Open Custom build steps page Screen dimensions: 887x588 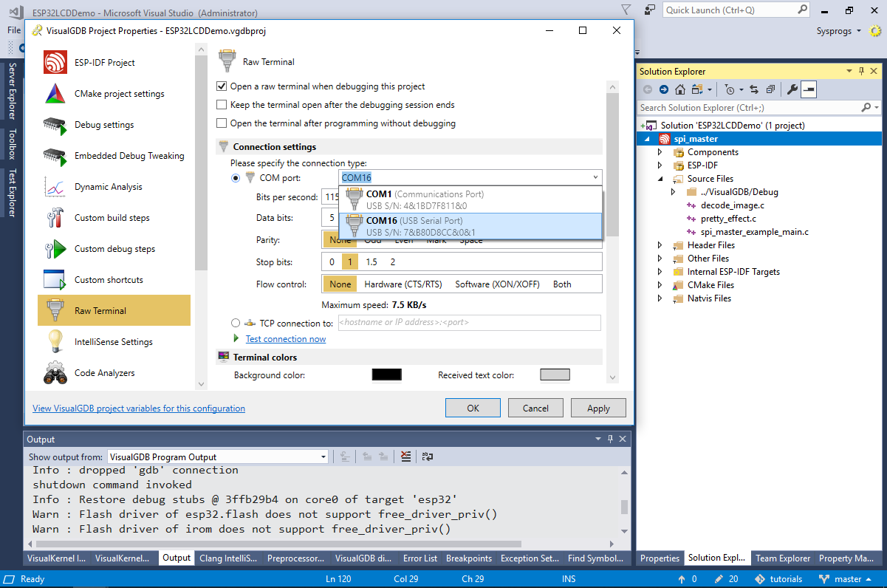(114, 218)
